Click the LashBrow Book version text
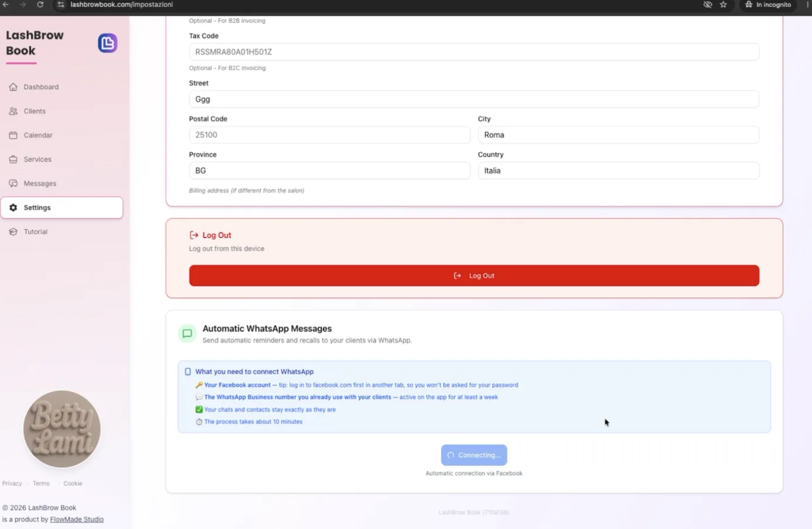This screenshot has width=812, height=529. (x=474, y=513)
